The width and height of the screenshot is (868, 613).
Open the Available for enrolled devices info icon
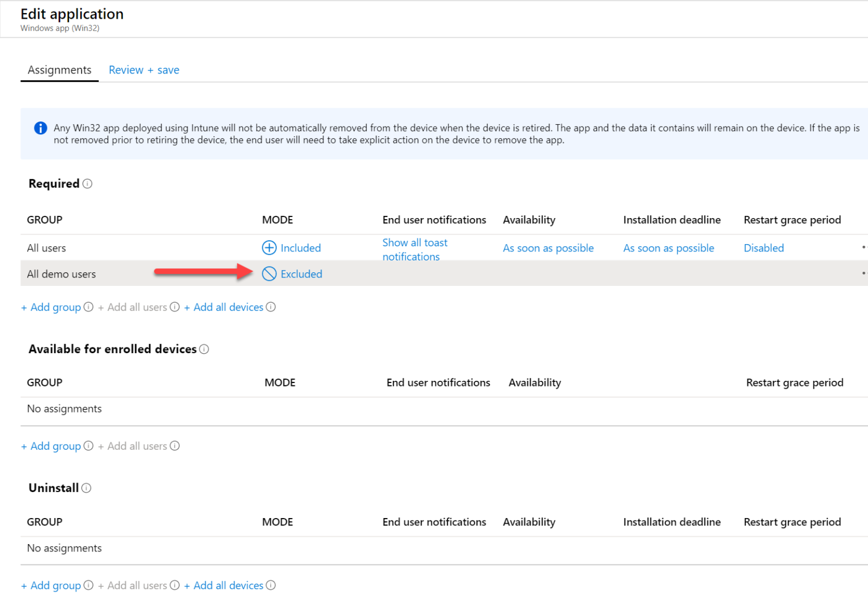[x=203, y=349]
